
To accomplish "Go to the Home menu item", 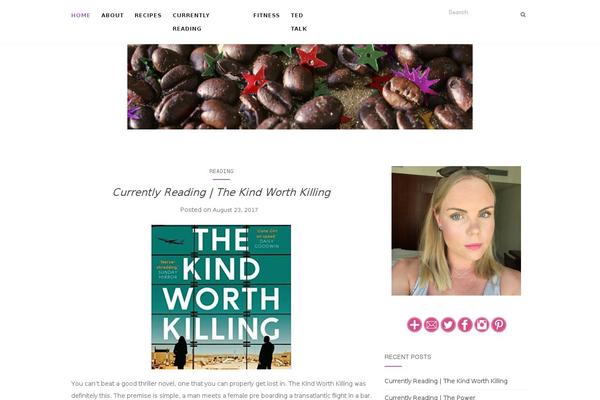I will coord(81,15).
